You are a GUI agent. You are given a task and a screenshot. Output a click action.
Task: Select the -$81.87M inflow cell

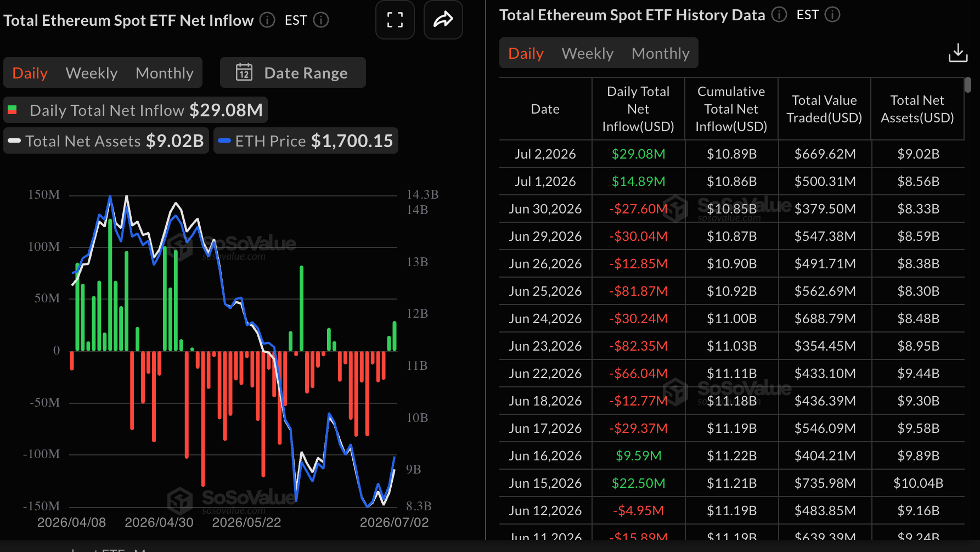coord(638,291)
